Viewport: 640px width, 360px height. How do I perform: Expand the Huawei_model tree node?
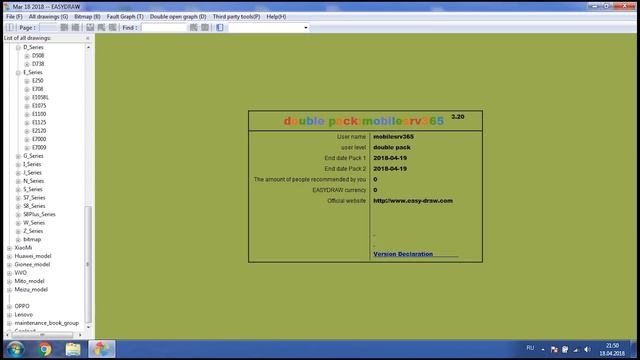click(9, 256)
